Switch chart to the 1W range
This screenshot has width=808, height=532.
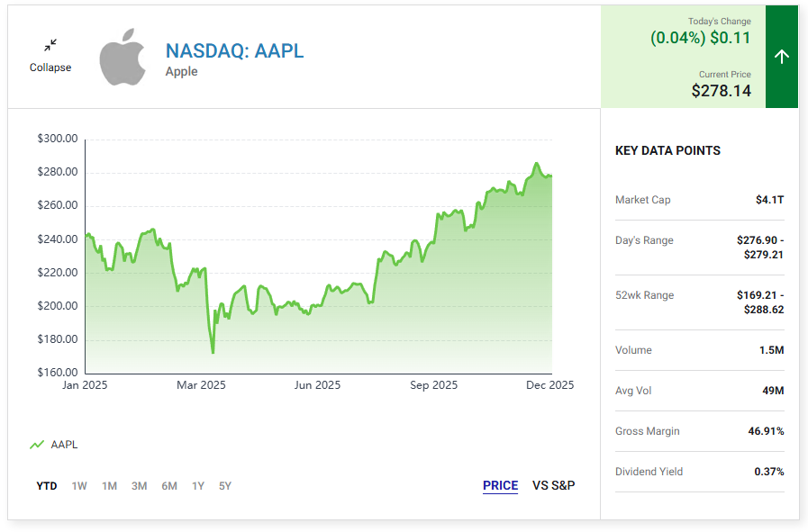(79, 486)
